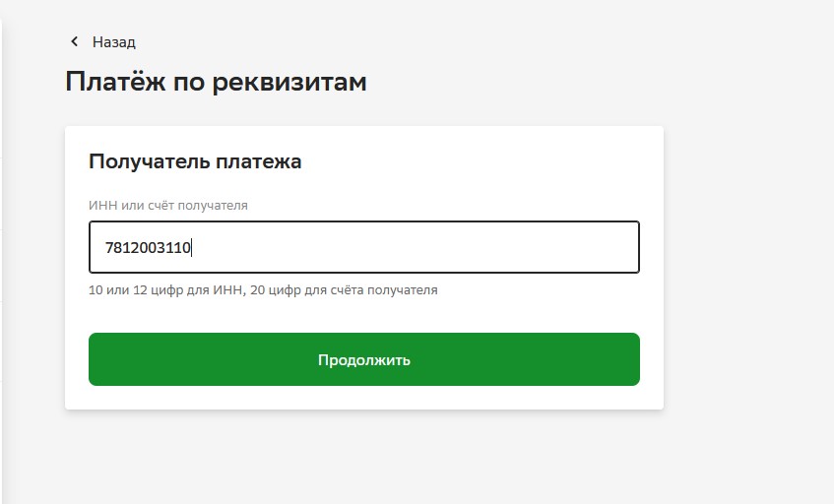Focus the ИНН или счёт получателя input field
Viewport: 834px width, 504px height.
pyautogui.click(x=363, y=247)
